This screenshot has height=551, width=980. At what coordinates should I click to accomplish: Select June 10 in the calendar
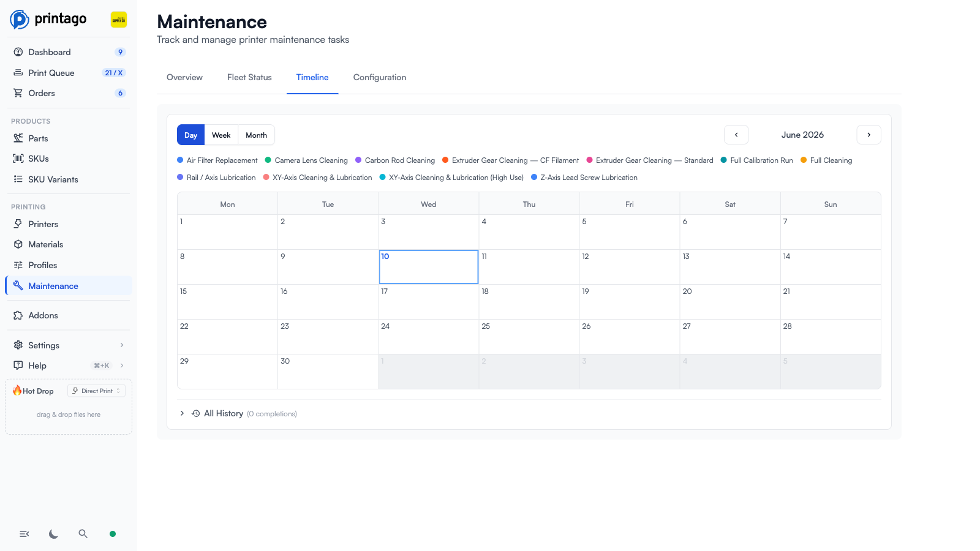pos(429,267)
